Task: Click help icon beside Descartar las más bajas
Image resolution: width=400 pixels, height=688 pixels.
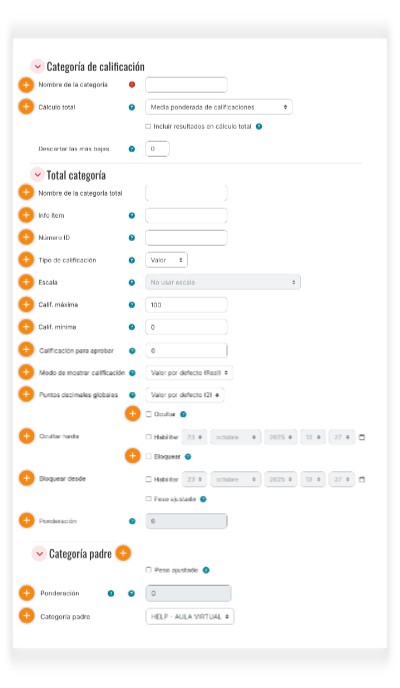Action: pos(132,149)
